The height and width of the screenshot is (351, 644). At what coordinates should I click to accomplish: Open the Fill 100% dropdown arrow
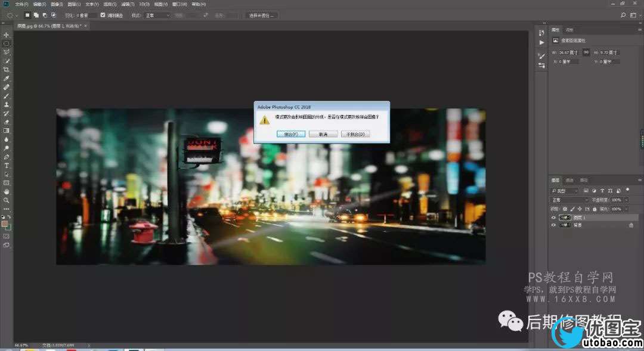[627, 209]
